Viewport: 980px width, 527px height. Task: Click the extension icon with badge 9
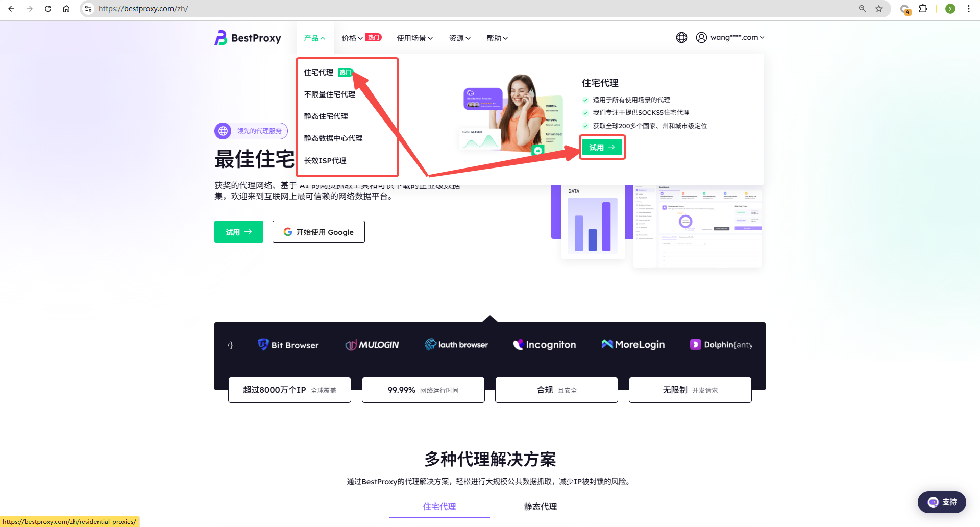[x=905, y=9]
